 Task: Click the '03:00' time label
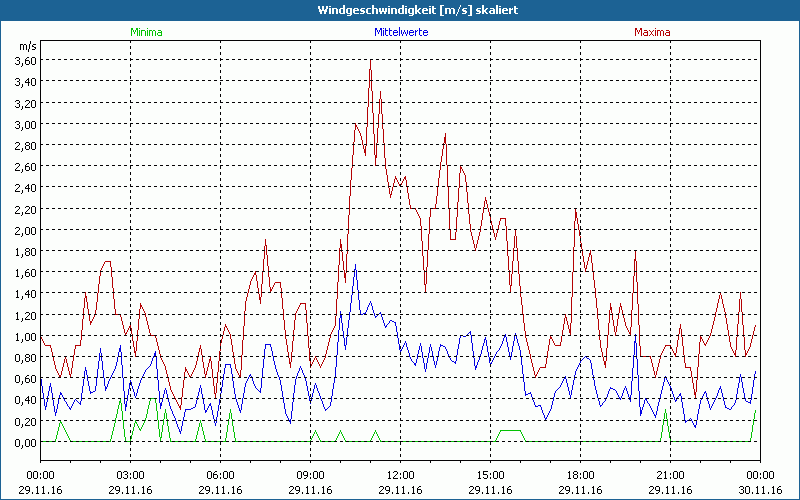pos(131,476)
